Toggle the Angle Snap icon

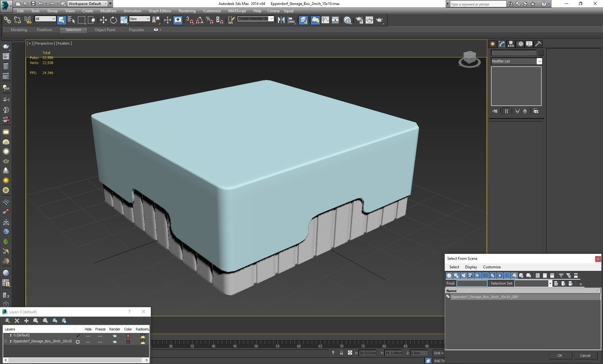pos(199,20)
